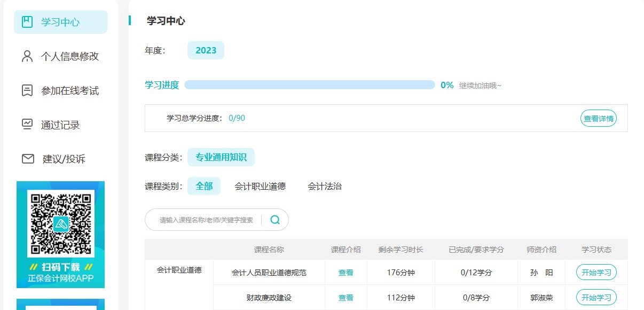The width and height of the screenshot is (644, 310).
Task: Click the 参加在线考试 document icon
Action: point(27,90)
